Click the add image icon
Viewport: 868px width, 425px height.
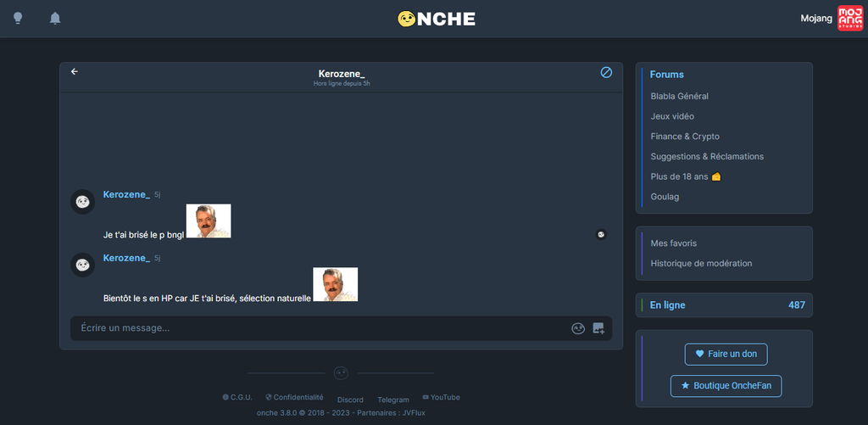[598, 328]
